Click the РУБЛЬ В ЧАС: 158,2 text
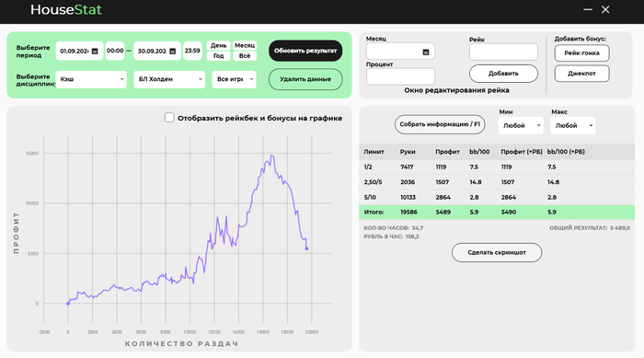 pos(391,237)
